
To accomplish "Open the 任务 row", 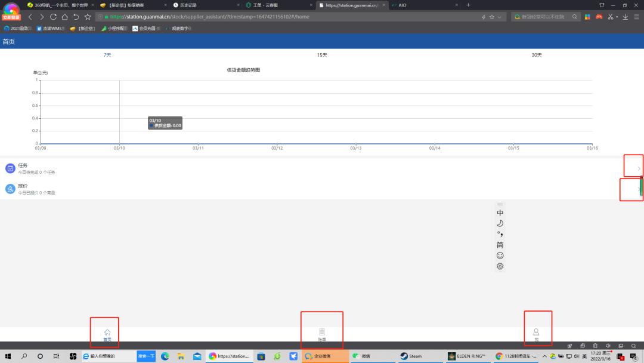I will [322, 168].
